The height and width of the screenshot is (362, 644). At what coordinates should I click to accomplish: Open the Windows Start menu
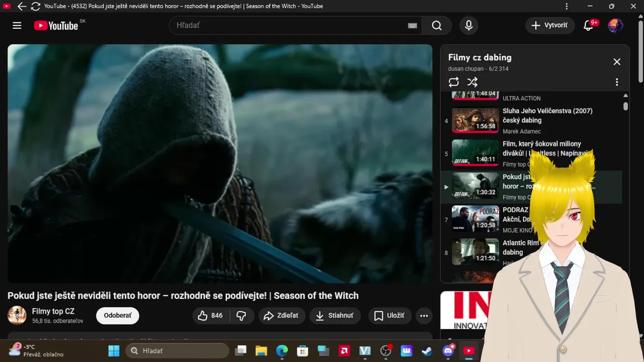click(x=114, y=350)
